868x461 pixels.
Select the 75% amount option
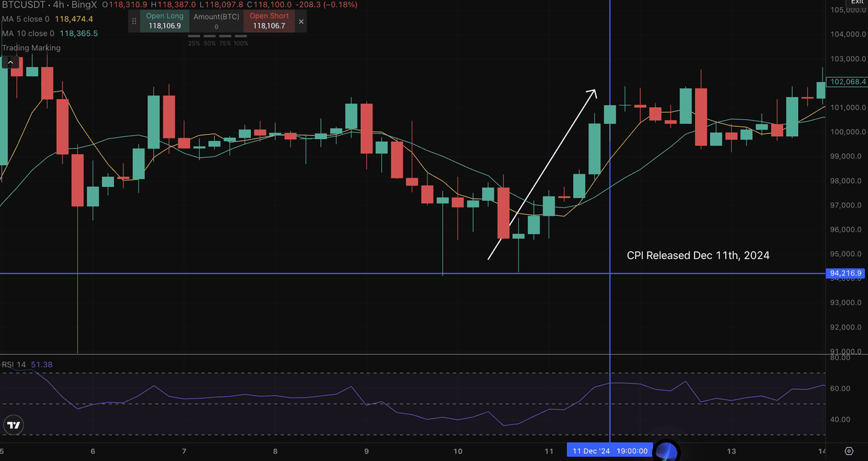tap(225, 43)
